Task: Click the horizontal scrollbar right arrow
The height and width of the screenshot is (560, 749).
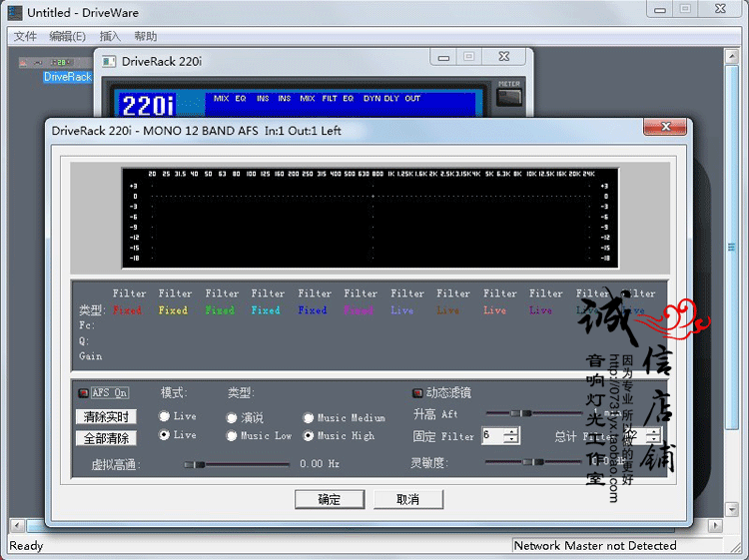Action: 715,526
